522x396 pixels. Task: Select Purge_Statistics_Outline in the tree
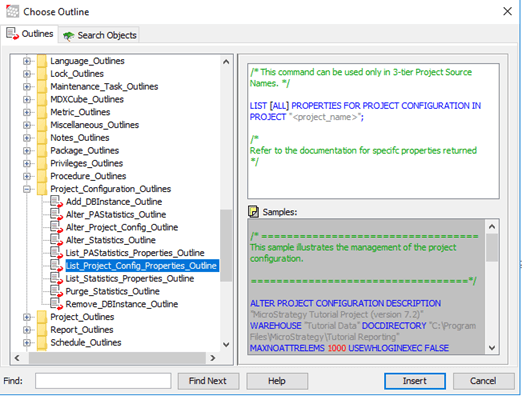(112, 291)
